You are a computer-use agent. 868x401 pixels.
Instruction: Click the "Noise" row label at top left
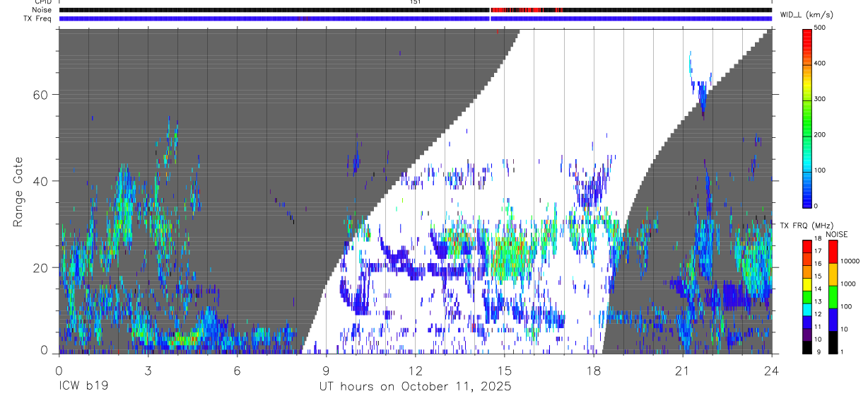coord(43,10)
